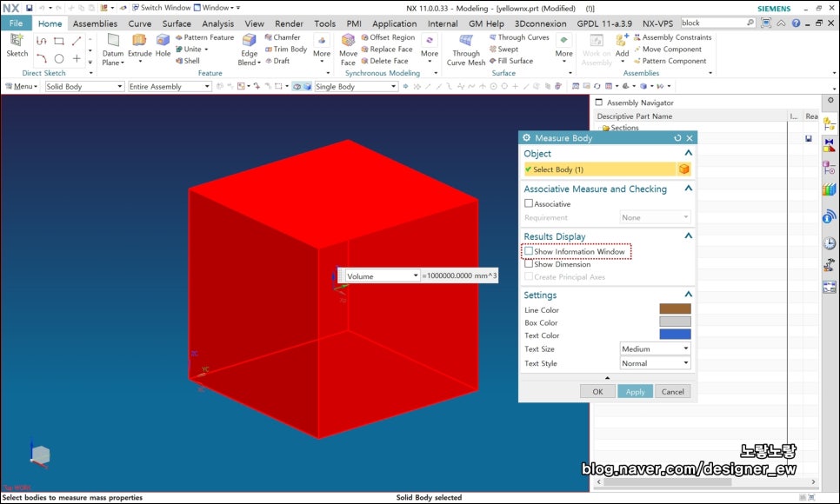Reset the Measure Body dialog

pyautogui.click(x=677, y=138)
